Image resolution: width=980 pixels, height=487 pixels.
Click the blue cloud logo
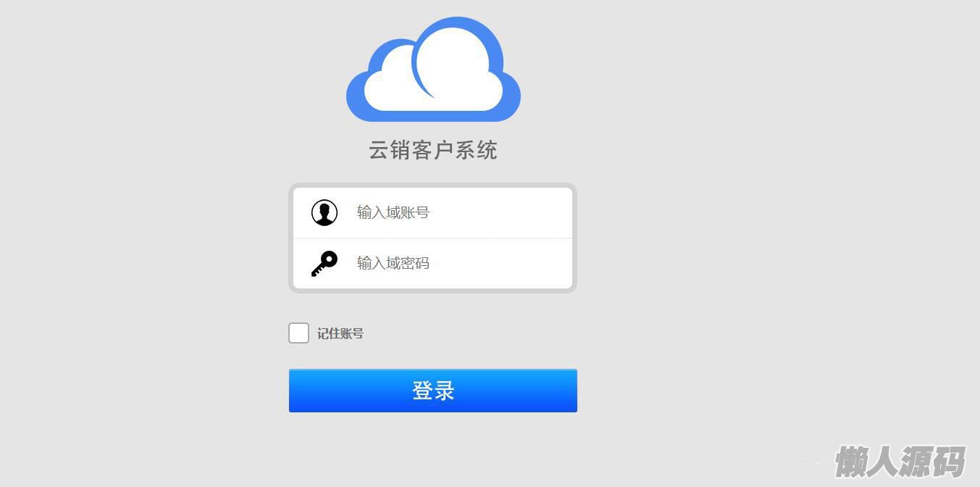pyautogui.click(x=433, y=70)
